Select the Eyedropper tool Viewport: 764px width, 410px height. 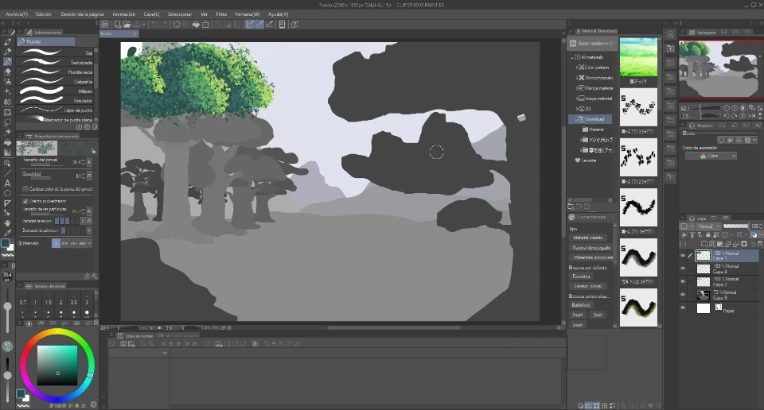coord(7,234)
